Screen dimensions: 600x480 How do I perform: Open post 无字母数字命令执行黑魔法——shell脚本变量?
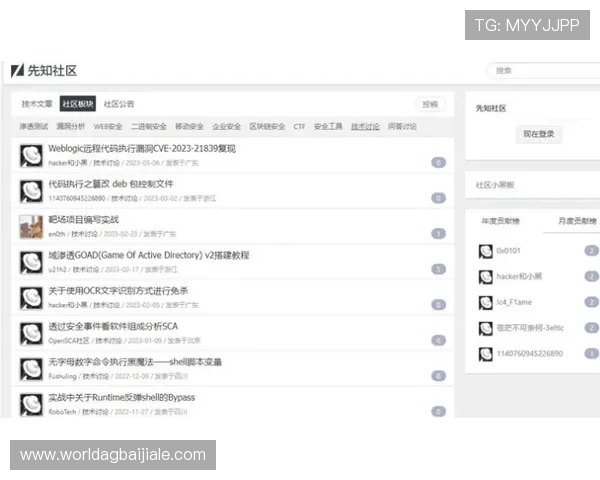(x=135, y=362)
